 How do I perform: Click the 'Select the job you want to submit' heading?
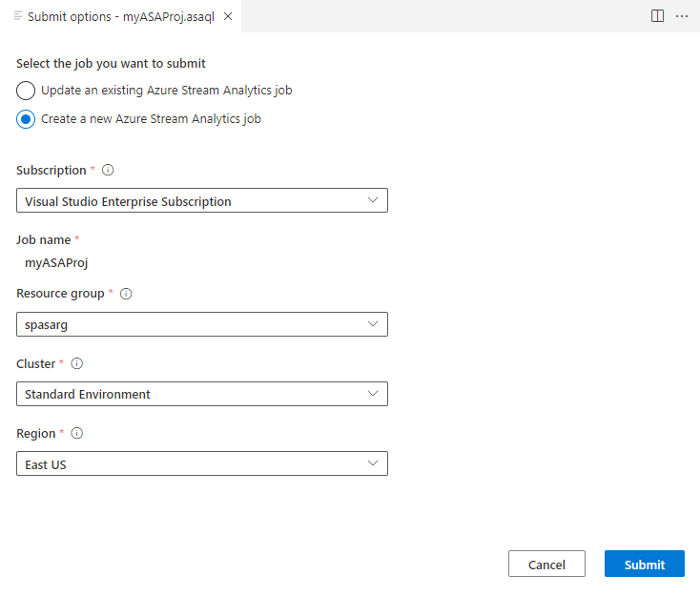(111, 64)
